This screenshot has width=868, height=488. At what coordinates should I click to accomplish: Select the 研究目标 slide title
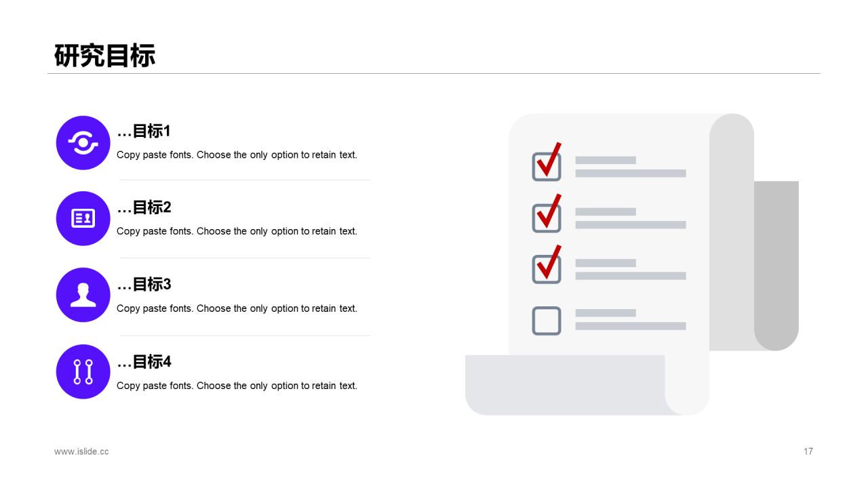pyautogui.click(x=105, y=56)
